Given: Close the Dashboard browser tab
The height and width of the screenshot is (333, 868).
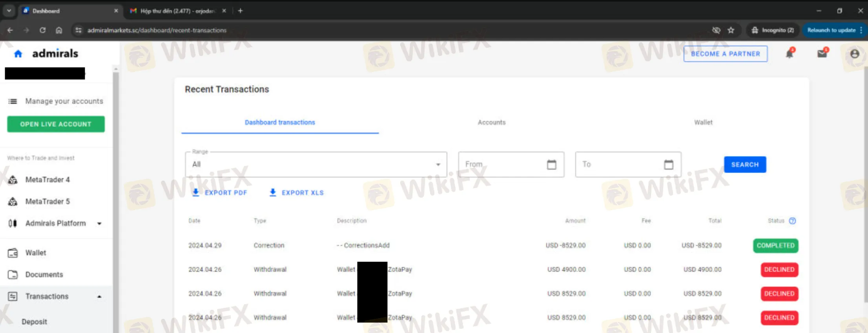Looking at the screenshot, I should [116, 11].
